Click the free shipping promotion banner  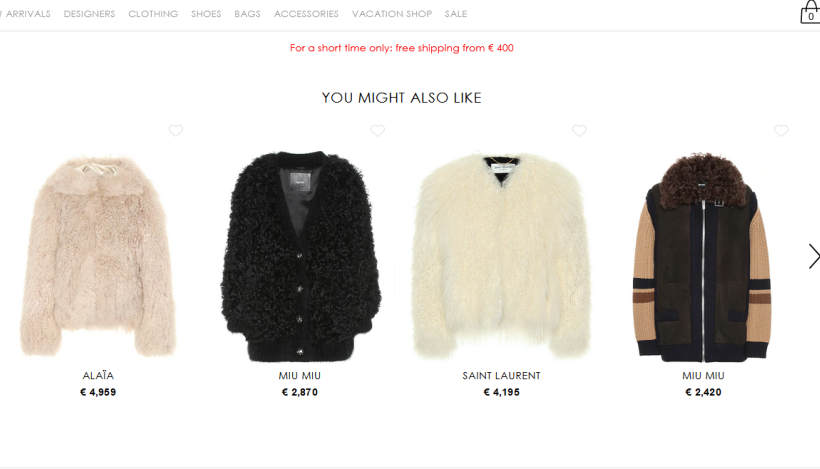click(x=402, y=48)
